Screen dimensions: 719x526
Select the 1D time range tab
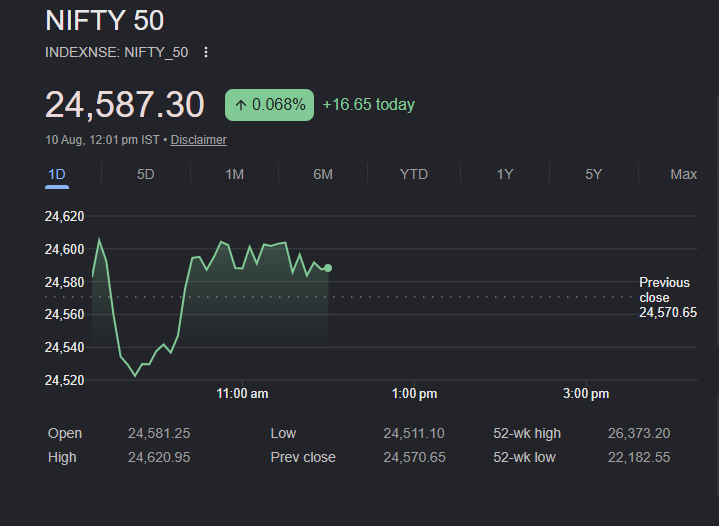click(57, 174)
